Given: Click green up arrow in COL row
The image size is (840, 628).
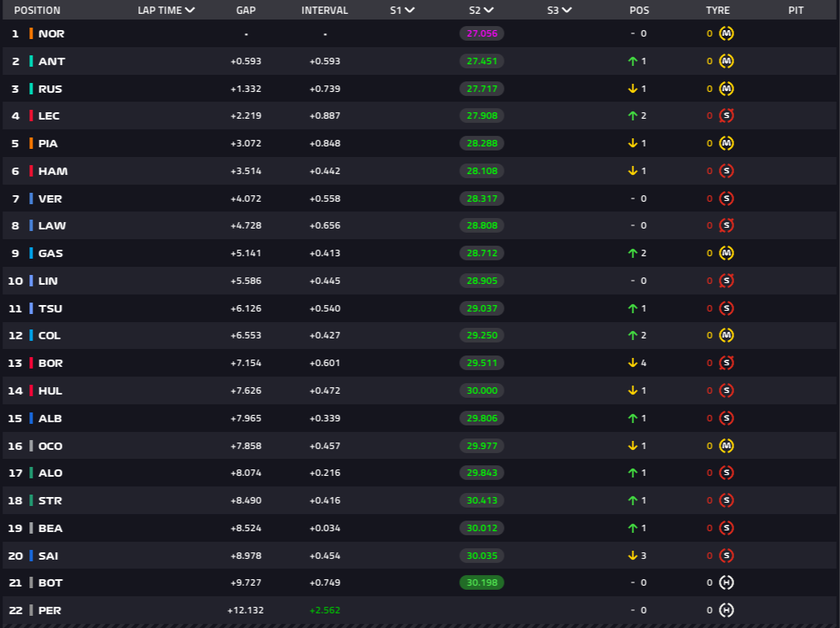Looking at the screenshot, I should point(632,335).
